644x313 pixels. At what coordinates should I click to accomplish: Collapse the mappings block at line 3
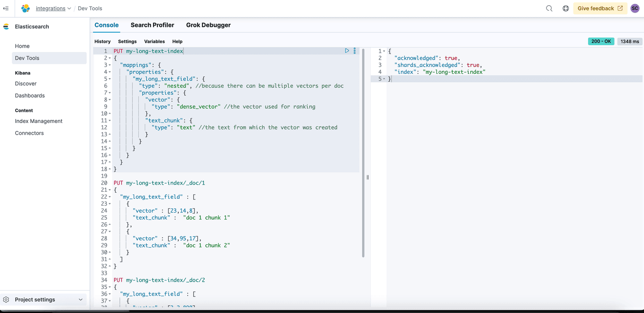(110, 65)
